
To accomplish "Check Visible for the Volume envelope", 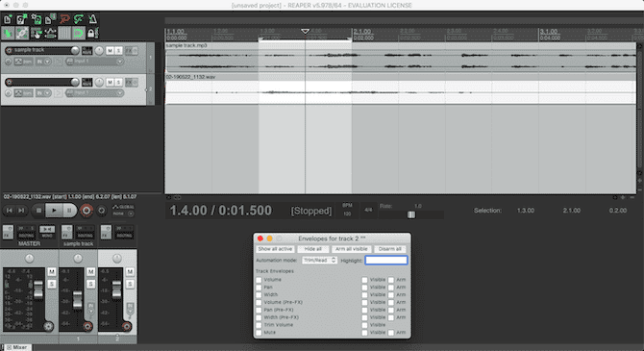I will click(364, 280).
